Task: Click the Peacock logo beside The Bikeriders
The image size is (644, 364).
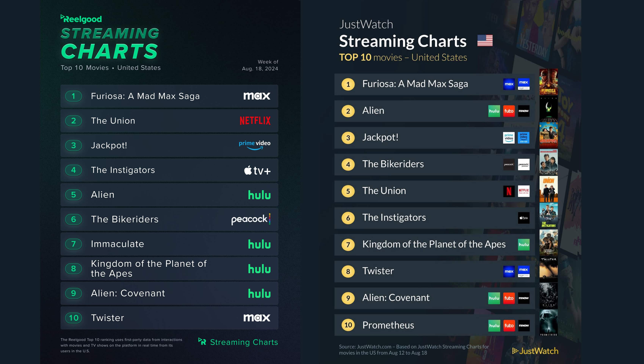Action: click(x=251, y=219)
